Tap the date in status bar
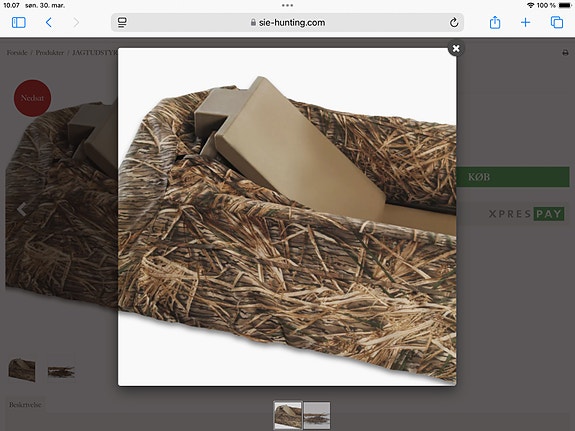Image resolution: width=575 pixels, height=431 pixels. click(45, 5)
